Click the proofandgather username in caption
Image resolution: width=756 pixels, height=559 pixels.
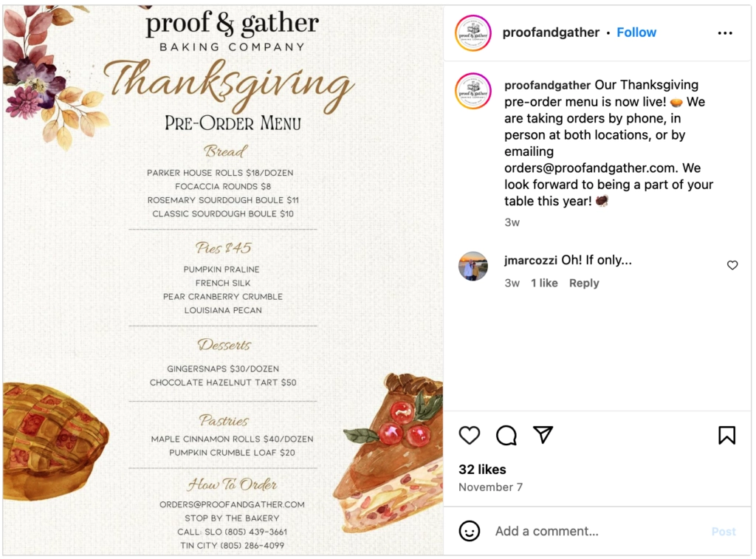point(548,85)
